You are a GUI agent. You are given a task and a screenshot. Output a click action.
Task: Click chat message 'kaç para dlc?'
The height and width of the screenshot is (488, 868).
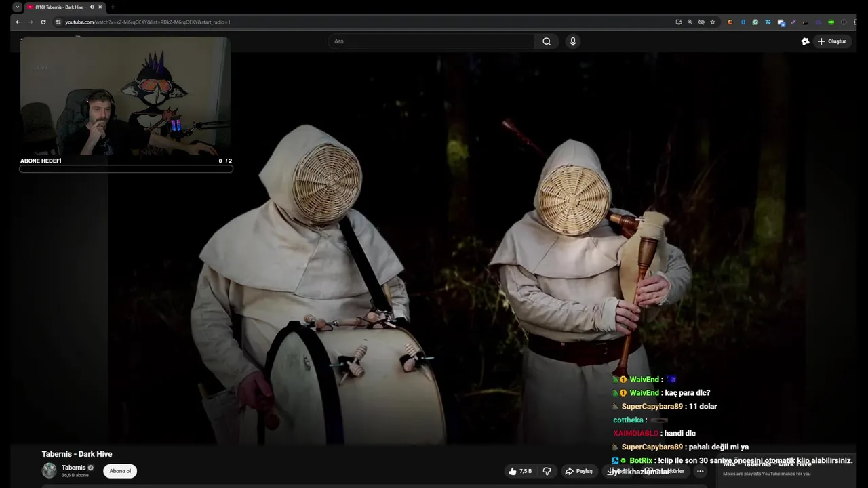687,393
